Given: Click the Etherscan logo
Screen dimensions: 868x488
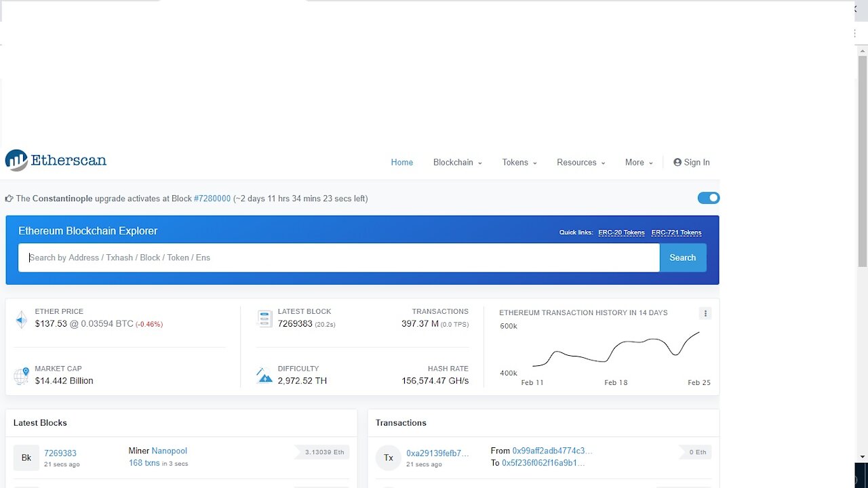Looking at the screenshot, I should (x=56, y=161).
